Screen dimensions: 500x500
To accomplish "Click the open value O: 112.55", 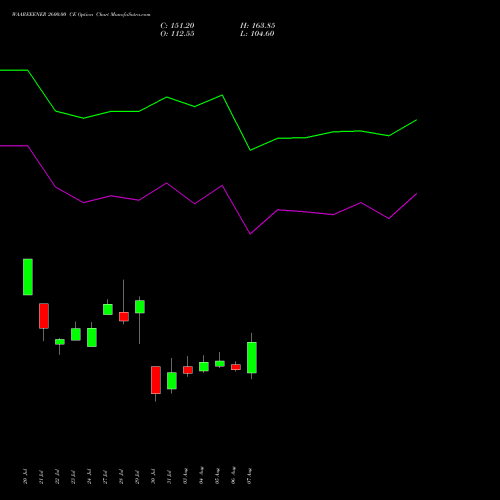I will [177, 34].
